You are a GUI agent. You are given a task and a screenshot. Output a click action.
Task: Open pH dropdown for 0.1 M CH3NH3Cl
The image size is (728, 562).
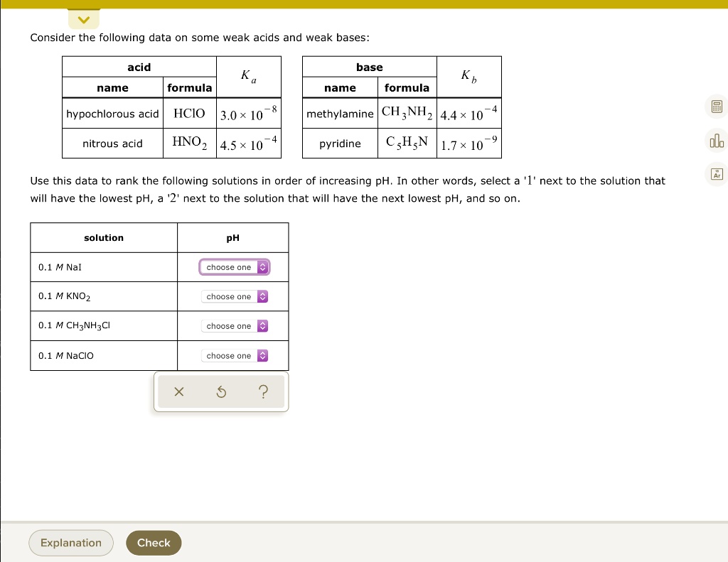(x=234, y=325)
